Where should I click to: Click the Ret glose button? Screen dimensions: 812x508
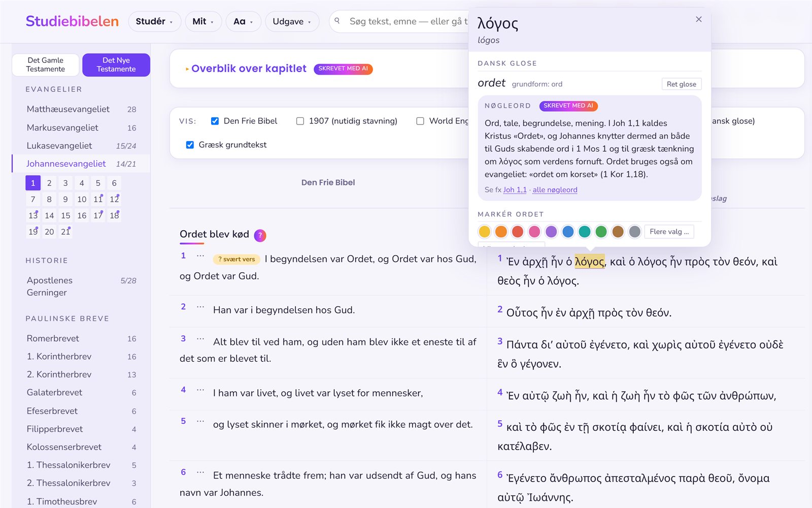(x=681, y=84)
